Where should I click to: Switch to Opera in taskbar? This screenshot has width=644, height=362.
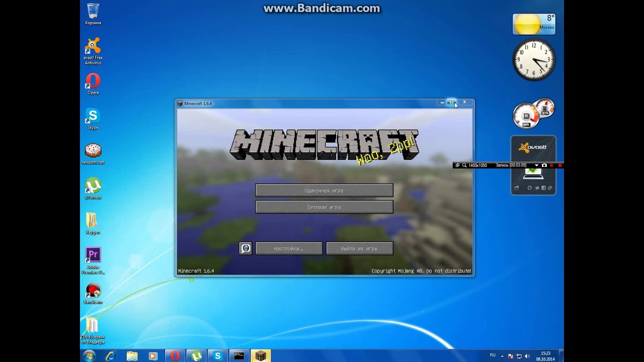[x=175, y=356]
